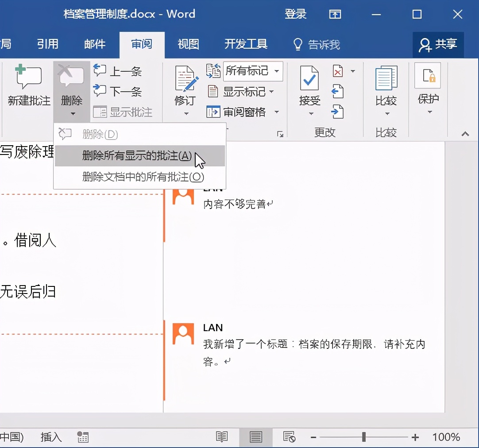
Task: Click the 上一条 previous comment icon
Action: [100, 70]
